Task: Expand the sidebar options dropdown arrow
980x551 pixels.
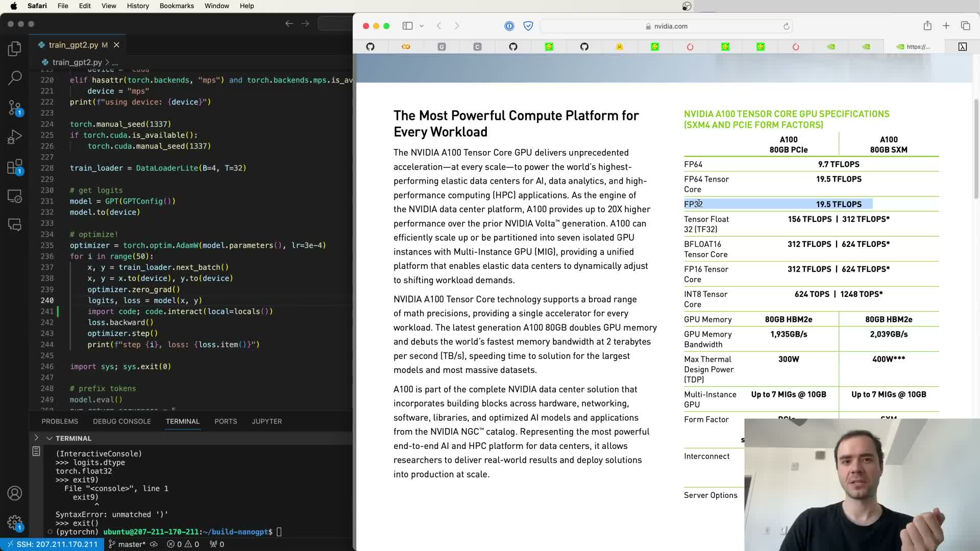Action: tap(422, 26)
